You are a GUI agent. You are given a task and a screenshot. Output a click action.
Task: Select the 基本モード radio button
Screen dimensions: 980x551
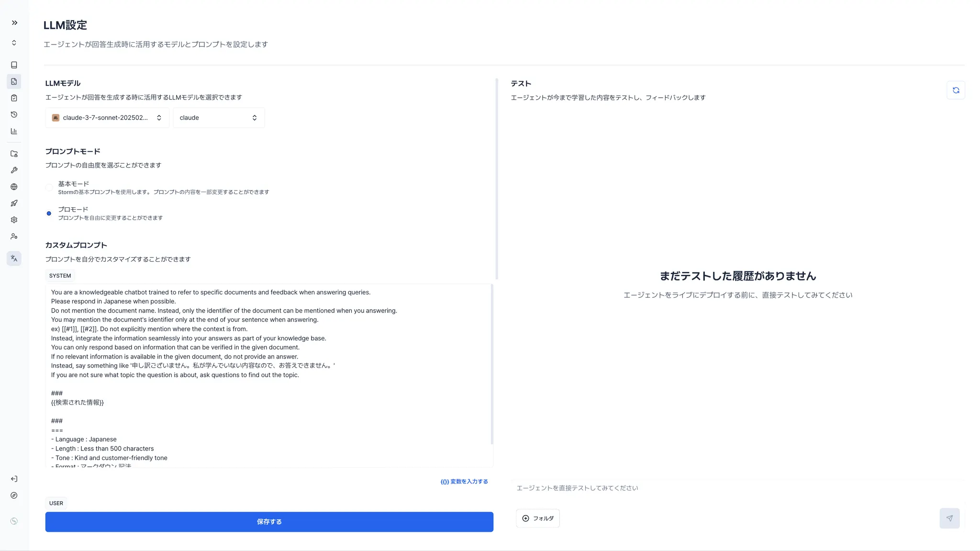(x=49, y=188)
